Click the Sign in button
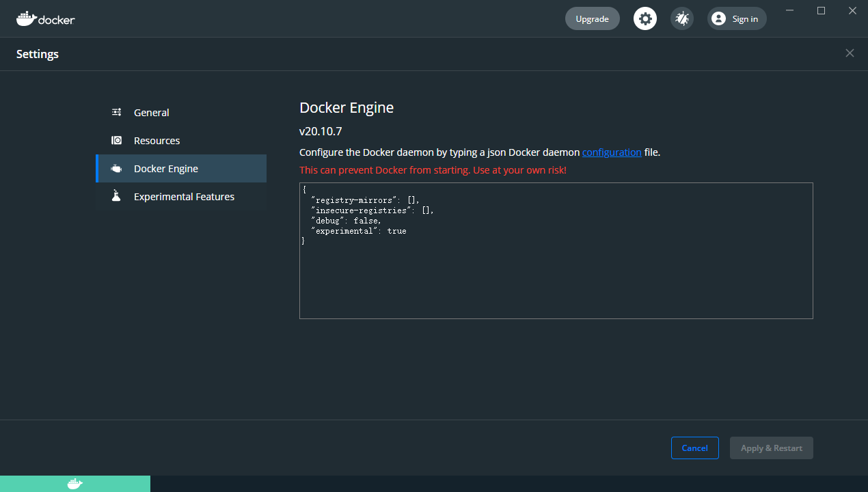Image resolution: width=868 pixels, height=492 pixels. [737, 18]
